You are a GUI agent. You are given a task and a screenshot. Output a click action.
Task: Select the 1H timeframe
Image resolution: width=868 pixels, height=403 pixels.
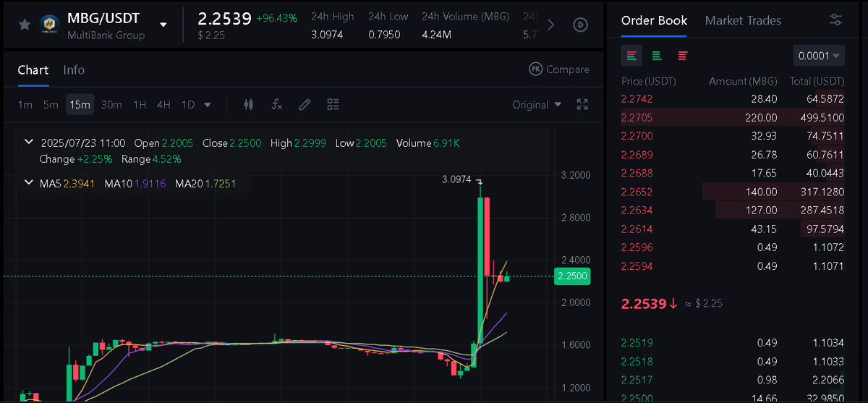pos(140,105)
